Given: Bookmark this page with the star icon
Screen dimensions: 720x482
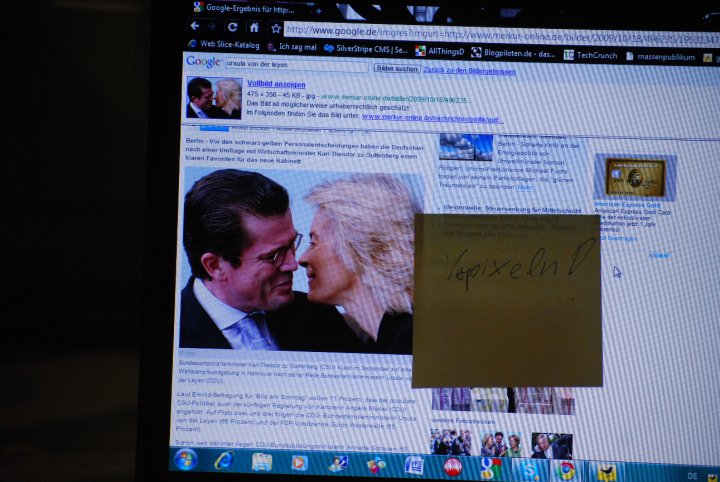Looking at the screenshot, I should (x=275, y=29).
